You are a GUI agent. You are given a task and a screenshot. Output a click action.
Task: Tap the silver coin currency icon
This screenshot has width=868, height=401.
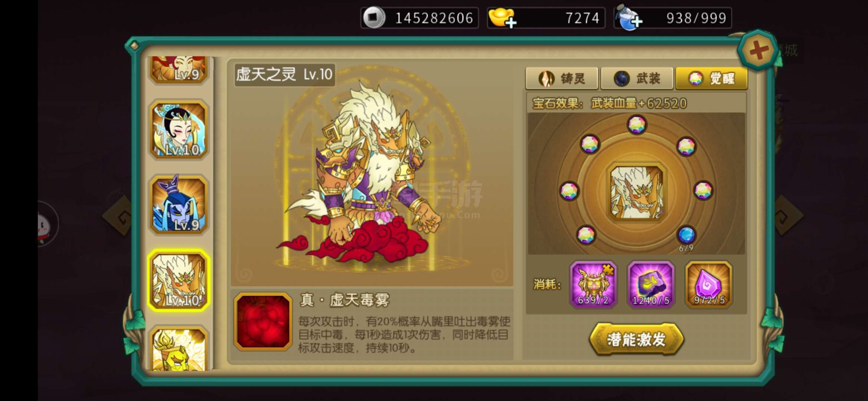pos(374,17)
